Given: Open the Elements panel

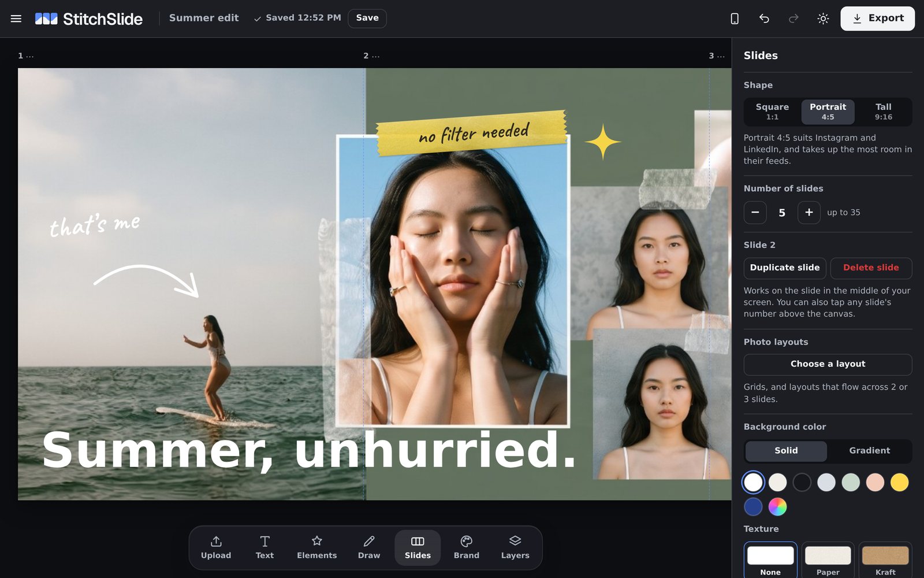Looking at the screenshot, I should point(316,548).
